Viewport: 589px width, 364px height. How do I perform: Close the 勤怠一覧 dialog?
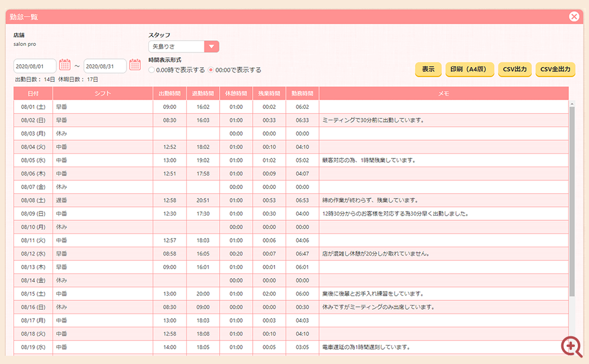click(574, 16)
